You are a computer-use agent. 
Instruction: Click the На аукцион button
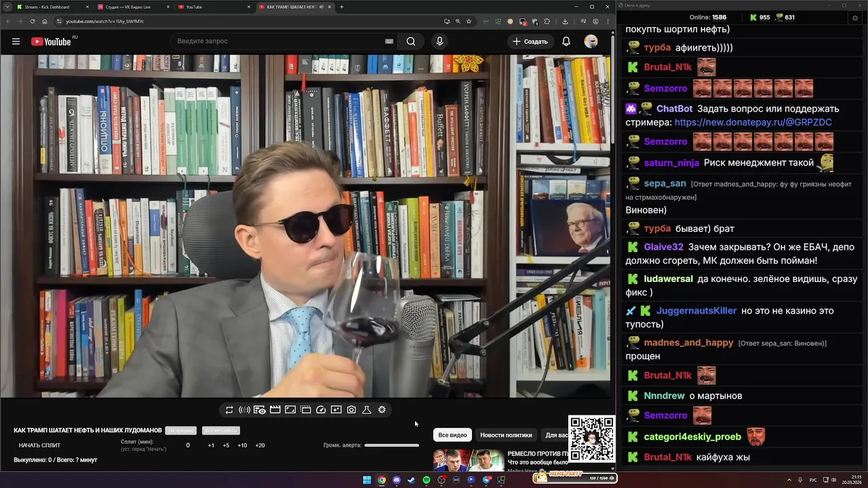tap(180, 430)
